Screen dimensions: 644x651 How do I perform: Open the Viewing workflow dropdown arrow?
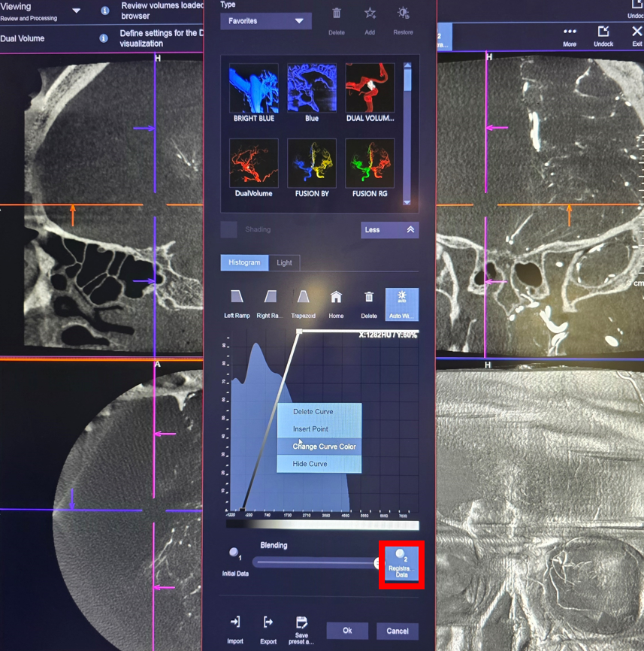pyautogui.click(x=76, y=11)
